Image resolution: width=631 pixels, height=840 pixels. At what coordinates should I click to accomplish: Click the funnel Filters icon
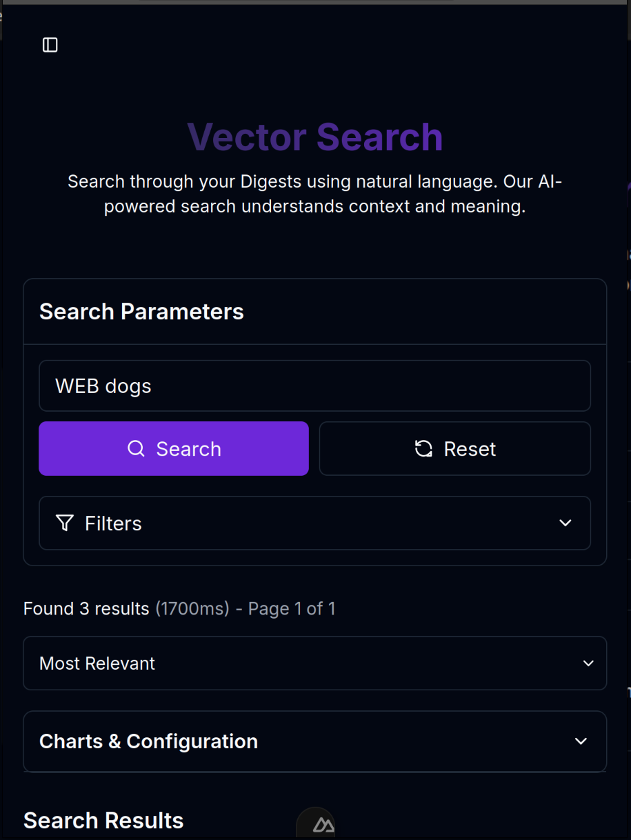coord(65,523)
